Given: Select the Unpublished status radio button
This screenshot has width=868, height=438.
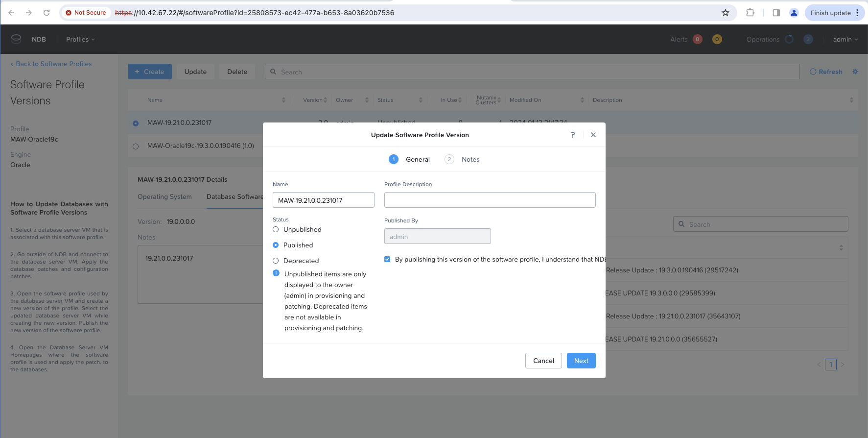Looking at the screenshot, I should tap(276, 229).
